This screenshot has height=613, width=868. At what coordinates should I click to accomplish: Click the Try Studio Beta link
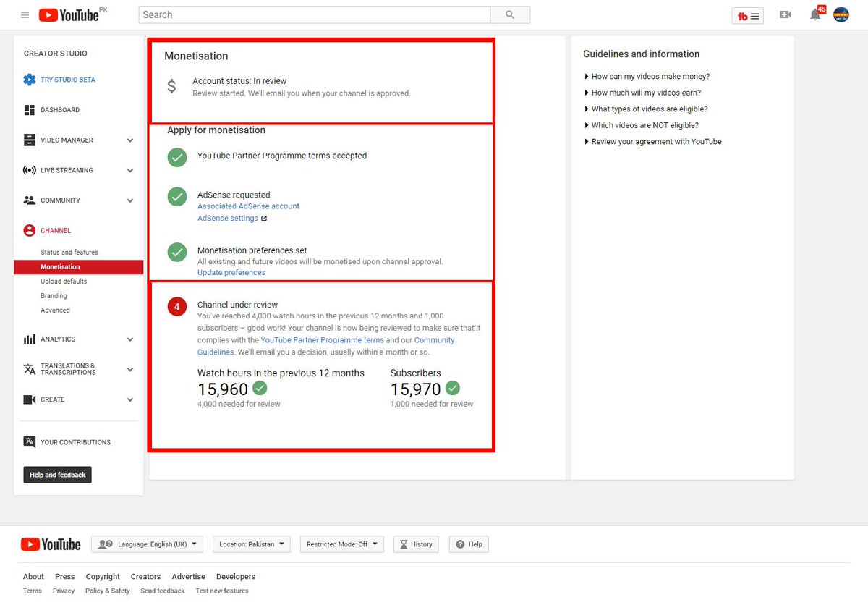coord(68,80)
